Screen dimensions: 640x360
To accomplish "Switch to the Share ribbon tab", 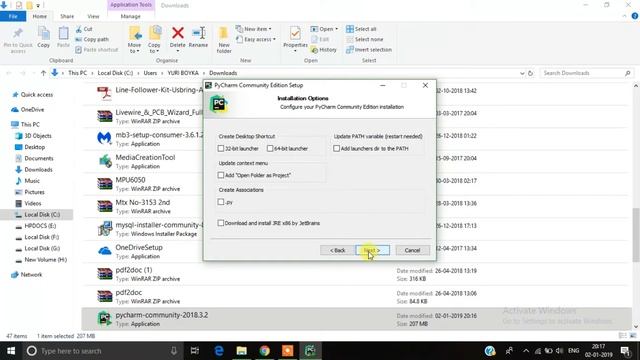I will pyautogui.click(x=67, y=16).
